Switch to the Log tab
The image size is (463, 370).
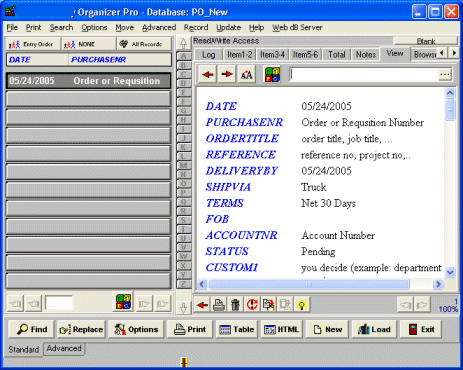pos(209,54)
